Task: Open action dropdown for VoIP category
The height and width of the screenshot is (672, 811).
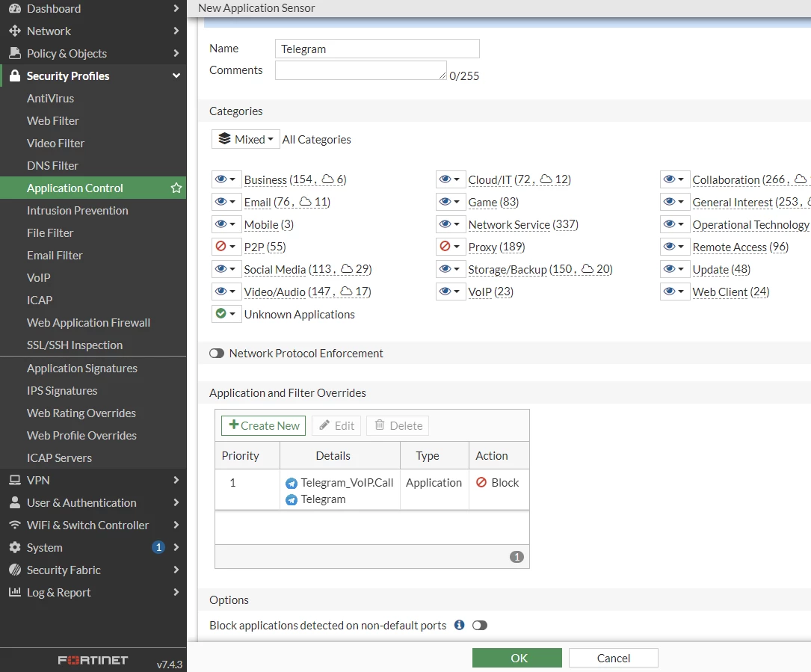Action: pos(451,292)
